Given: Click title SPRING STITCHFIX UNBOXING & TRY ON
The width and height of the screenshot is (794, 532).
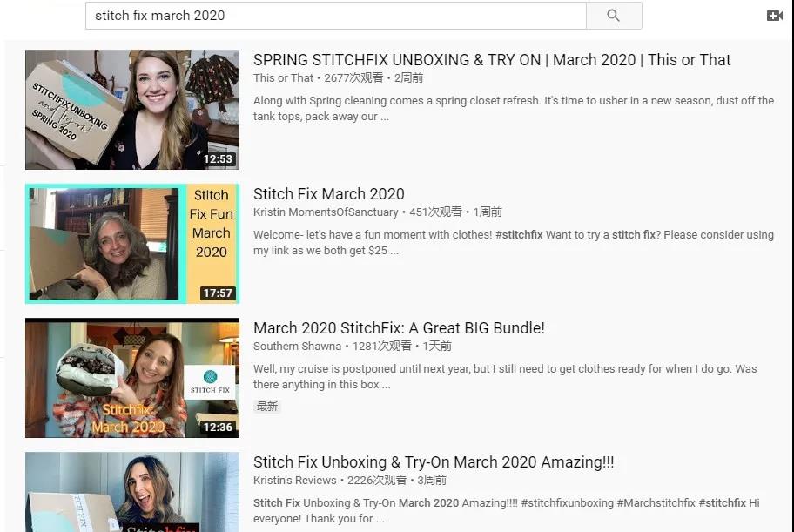Looking at the screenshot, I should (492, 60).
